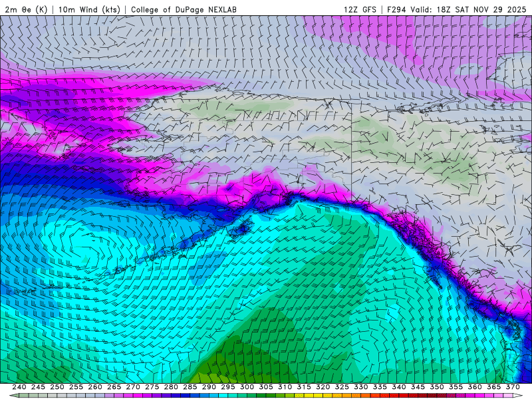Click the 280 label on legend
The image size is (532, 399).
tap(171, 387)
